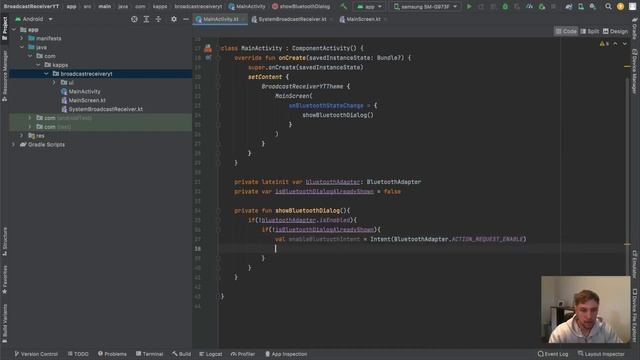Image resolution: width=640 pixels, height=360 pixels.
Task: Open the Gradle side tool window
Action: [635, 28]
